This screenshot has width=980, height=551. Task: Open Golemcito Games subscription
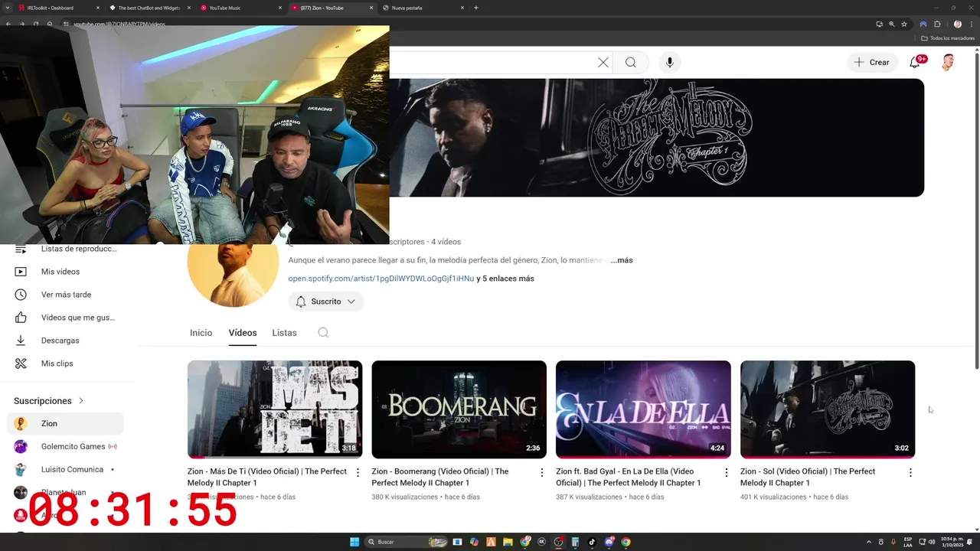click(65, 446)
